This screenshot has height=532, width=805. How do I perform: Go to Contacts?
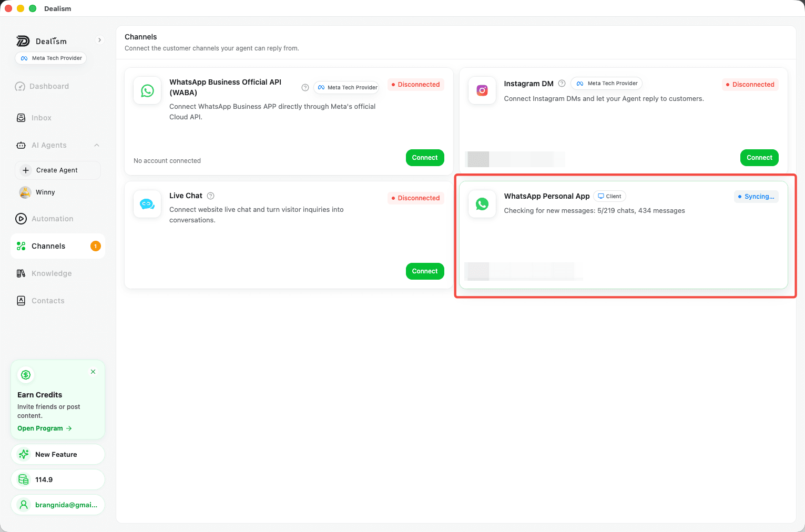[58, 301]
